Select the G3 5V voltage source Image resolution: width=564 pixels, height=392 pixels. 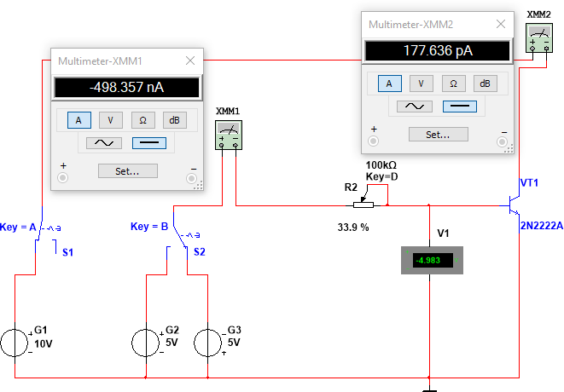point(208,343)
